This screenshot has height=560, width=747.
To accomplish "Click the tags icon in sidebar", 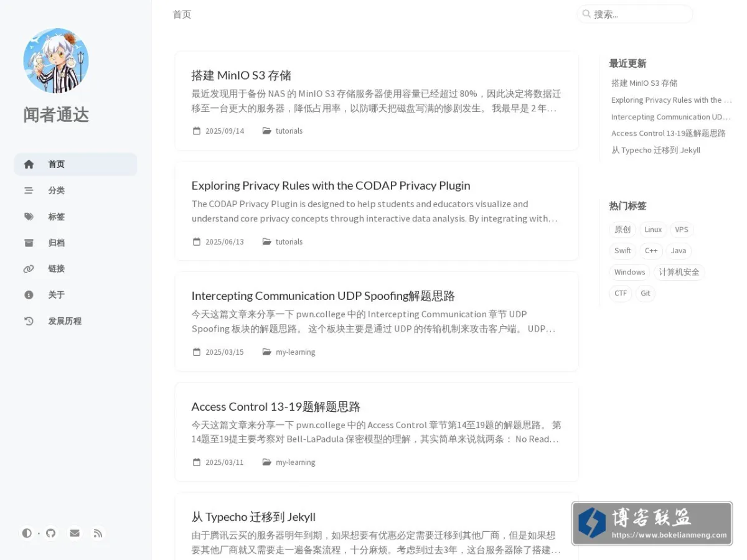I will pos(29,217).
